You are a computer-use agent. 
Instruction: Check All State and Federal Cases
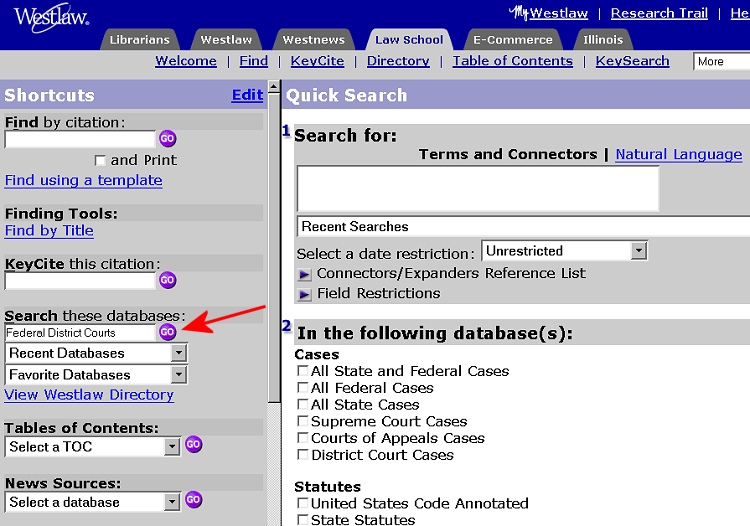point(302,371)
